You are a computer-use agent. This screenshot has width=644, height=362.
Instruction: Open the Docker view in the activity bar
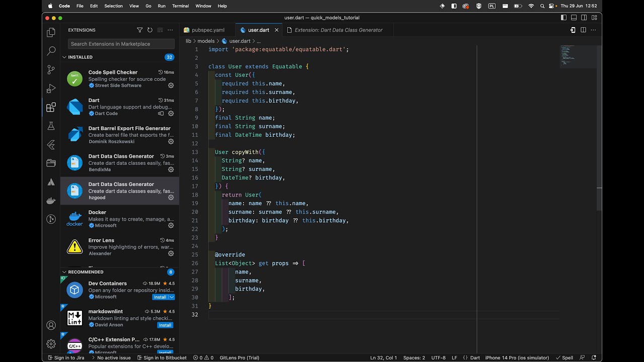[x=51, y=201]
